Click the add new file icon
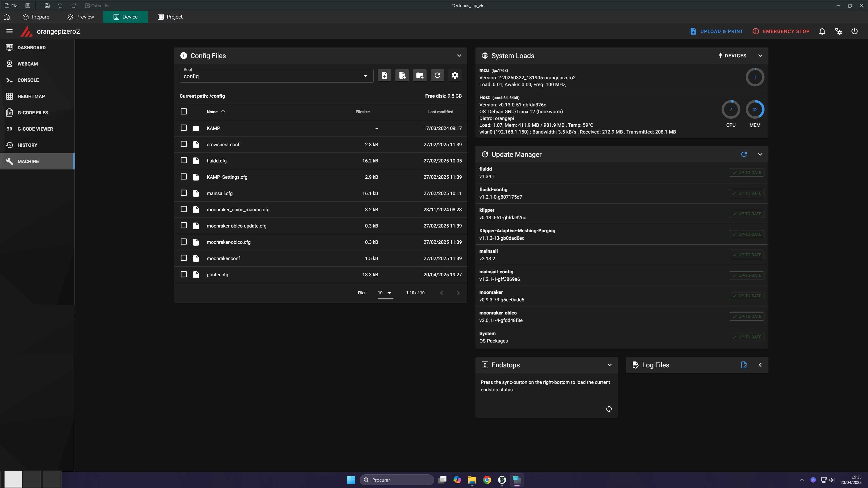868x488 pixels. coord(402,75)
